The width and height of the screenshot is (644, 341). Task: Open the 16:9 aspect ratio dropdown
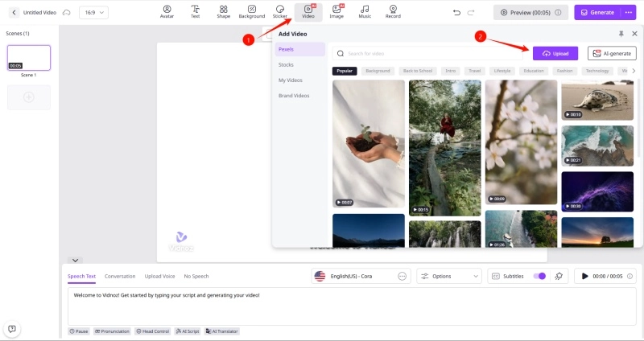94,13
